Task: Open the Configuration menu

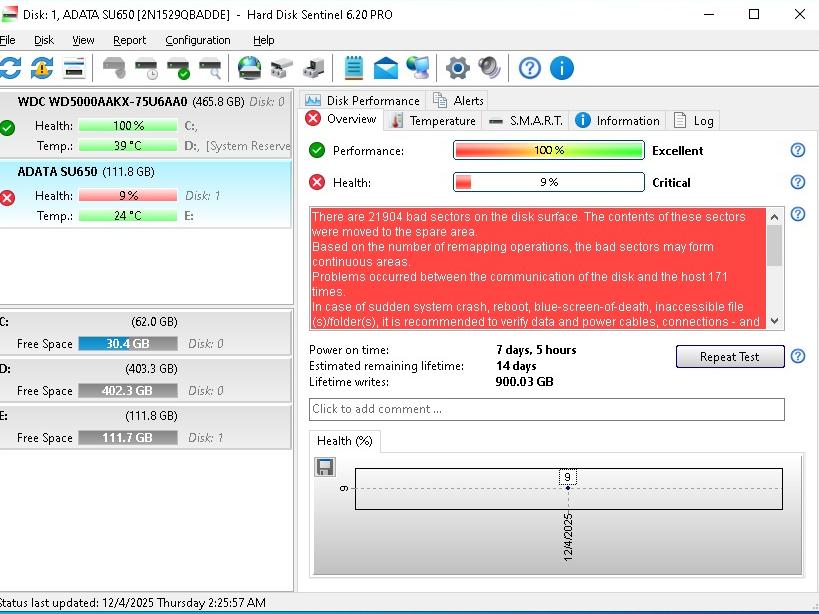Action: tap(197, 40)
